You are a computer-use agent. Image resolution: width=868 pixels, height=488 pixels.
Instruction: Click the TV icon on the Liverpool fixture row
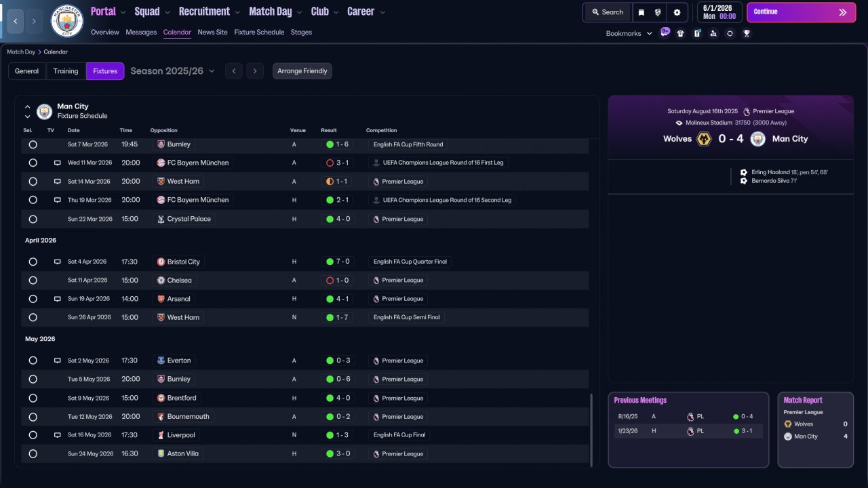click(x=58, y=435)
